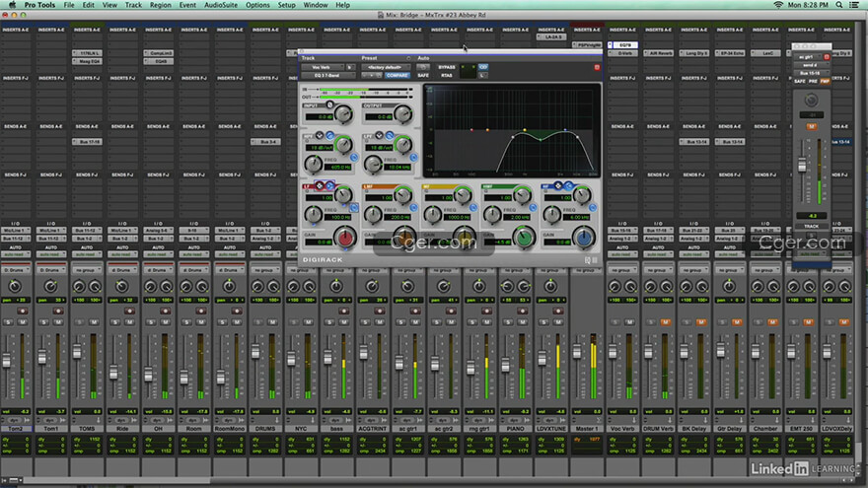The image size is (868, 488).
Task: Unmute the DRUM Verb track
Action: click(665, 322)
